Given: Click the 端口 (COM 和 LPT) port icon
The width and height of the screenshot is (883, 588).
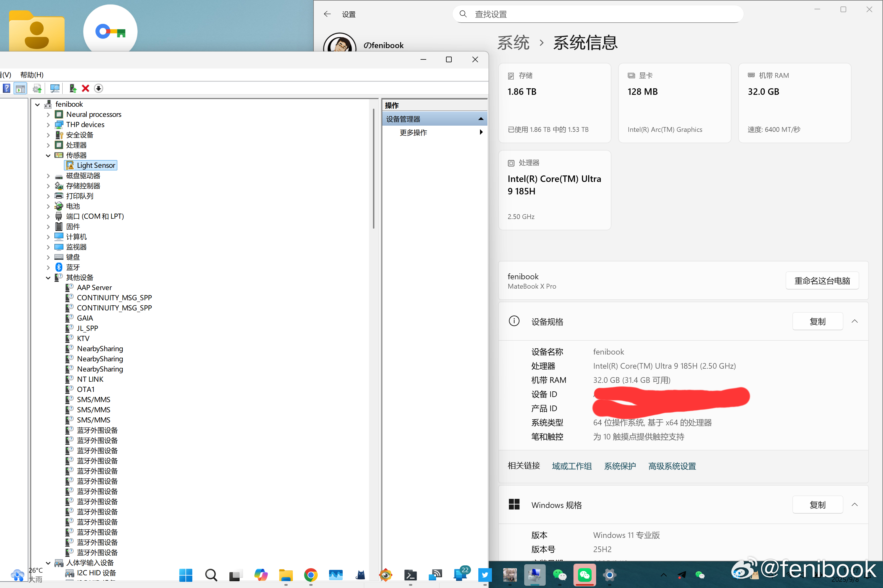Looking at the screenshot, I should tap(59, 216).
